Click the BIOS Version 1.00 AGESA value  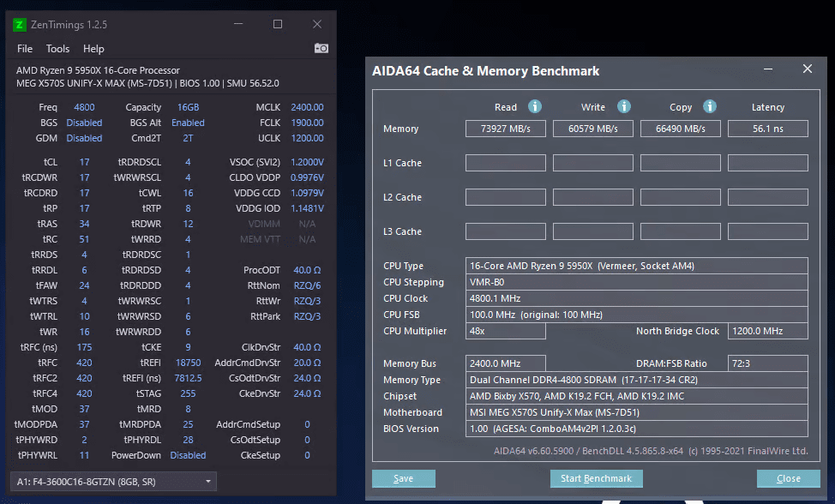point(636,429)
